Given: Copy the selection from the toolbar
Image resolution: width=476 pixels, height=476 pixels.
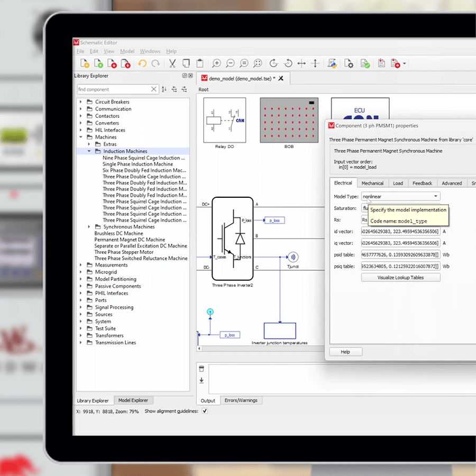Looking at the screenshot, I should tap(186, 63).
